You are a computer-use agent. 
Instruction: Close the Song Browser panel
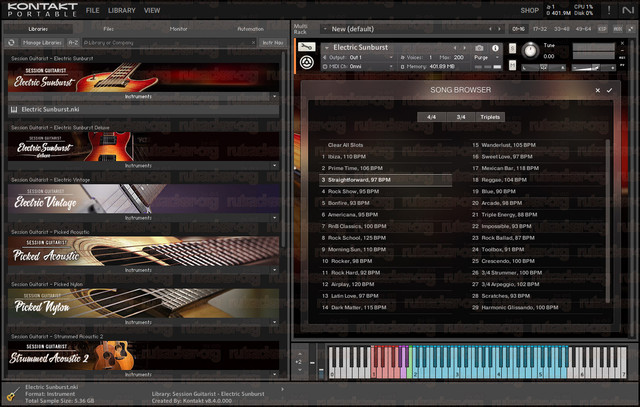click(598, 90)
